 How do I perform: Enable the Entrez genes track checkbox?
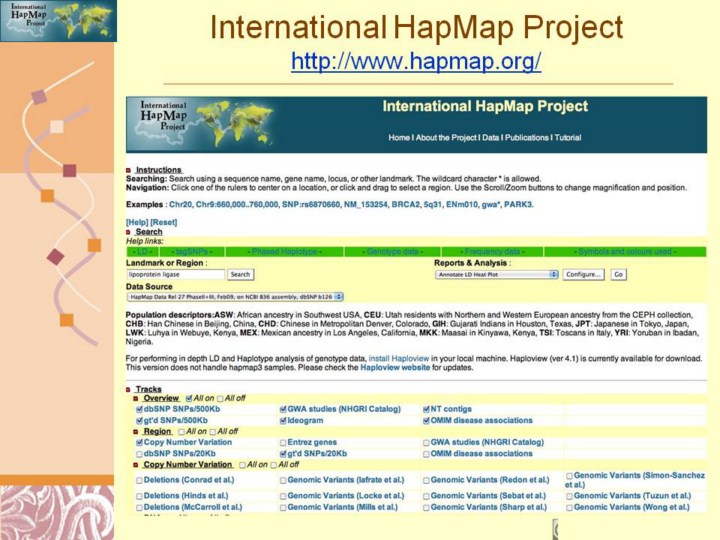click(x=283, y=442)
